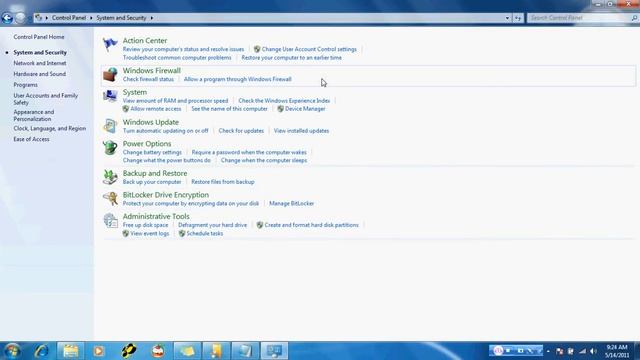The width and height of the screenshot is (640, 360).
Task: Show hidden tray icons arrow
Action: pyautogui.click(x=548, y=351)
